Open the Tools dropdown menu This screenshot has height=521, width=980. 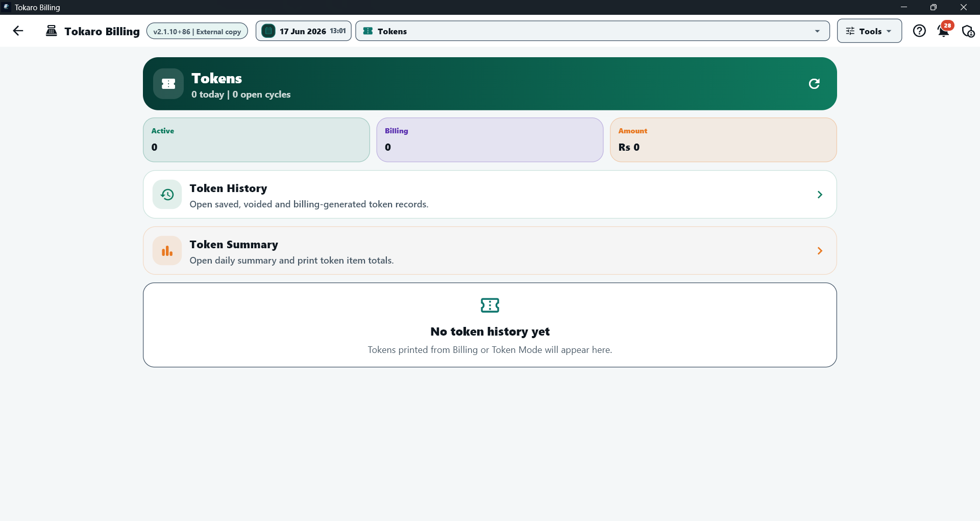pos(869,31)
